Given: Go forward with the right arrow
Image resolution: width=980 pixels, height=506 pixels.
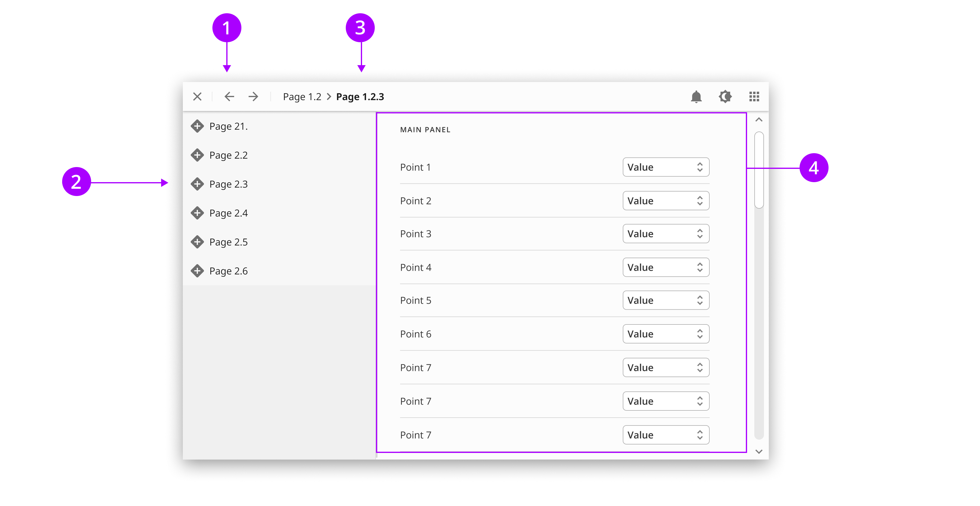Looking at the screenshot, I should pyautogui.click(x=253, y=96).
